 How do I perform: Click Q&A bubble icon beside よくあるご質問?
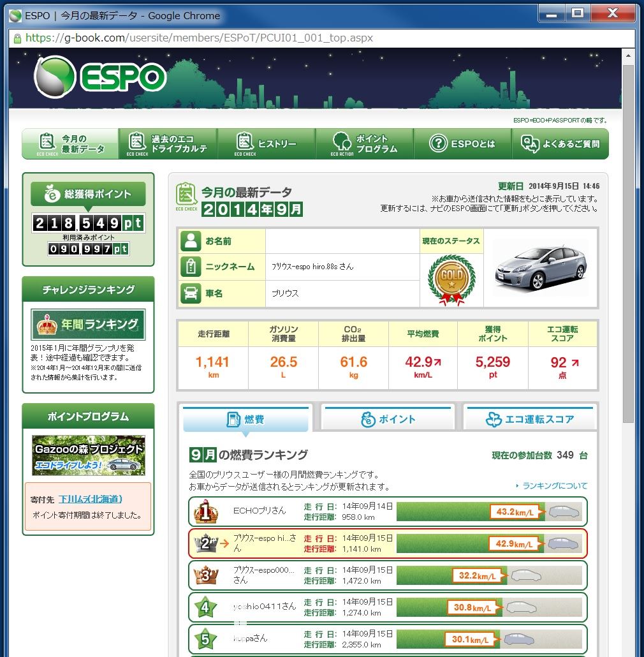[530, 144]
